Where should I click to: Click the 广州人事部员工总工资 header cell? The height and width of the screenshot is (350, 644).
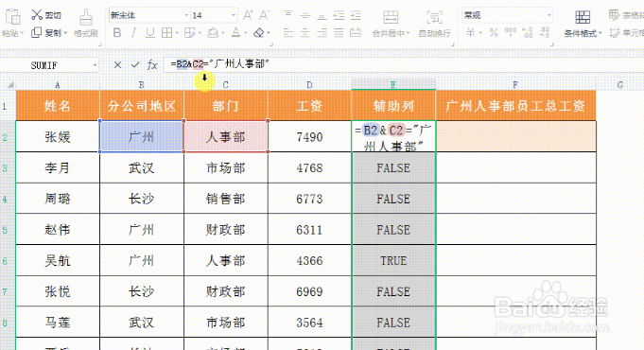515,106
